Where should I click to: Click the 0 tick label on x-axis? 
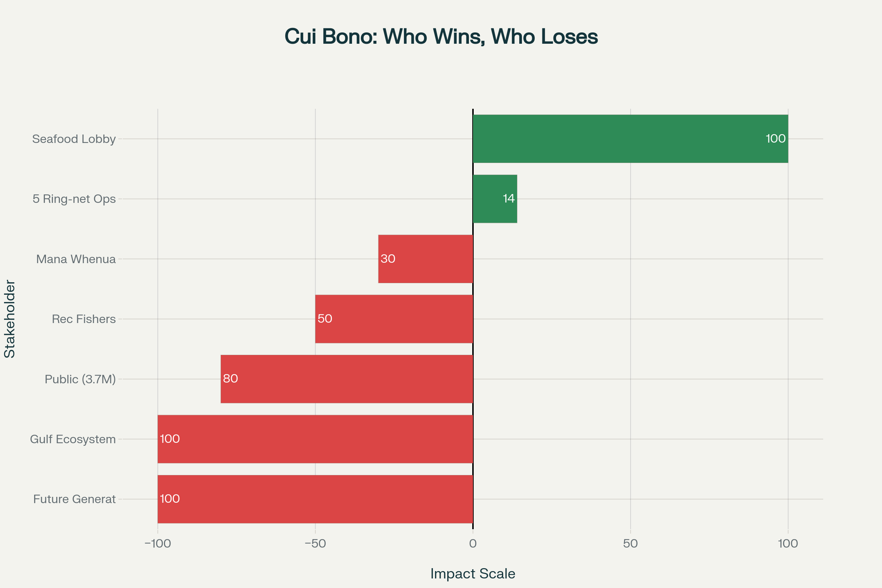(473, 544)
